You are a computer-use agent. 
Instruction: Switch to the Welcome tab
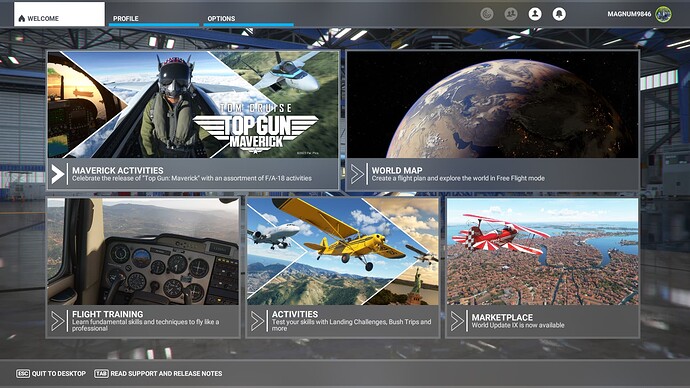(x=59, y=14)
